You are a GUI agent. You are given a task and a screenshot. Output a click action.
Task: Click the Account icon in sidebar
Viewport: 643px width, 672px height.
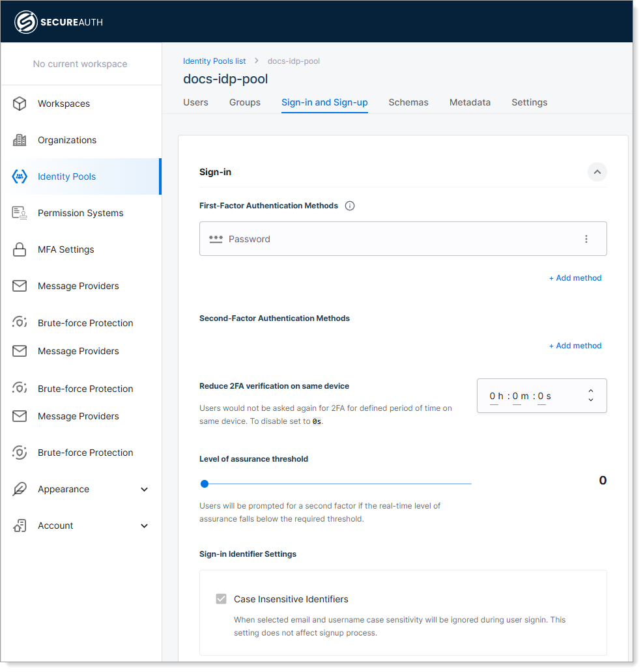click(x=20, y=525)
